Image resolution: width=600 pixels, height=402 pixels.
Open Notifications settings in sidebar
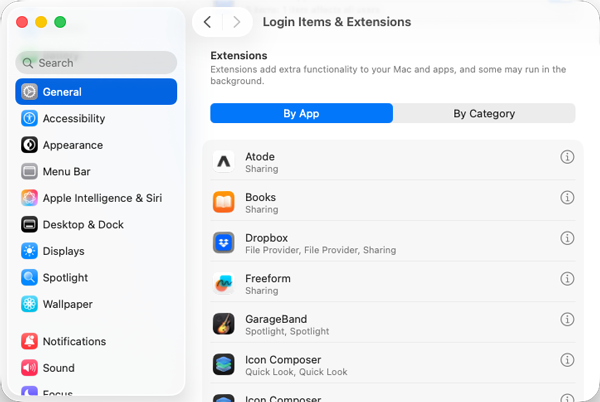74,341
